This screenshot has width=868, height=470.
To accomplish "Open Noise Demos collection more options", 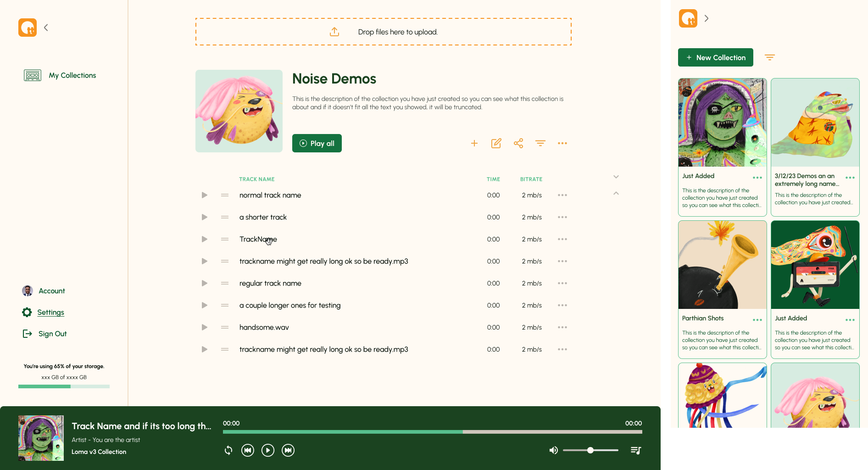I will point(562,143).
